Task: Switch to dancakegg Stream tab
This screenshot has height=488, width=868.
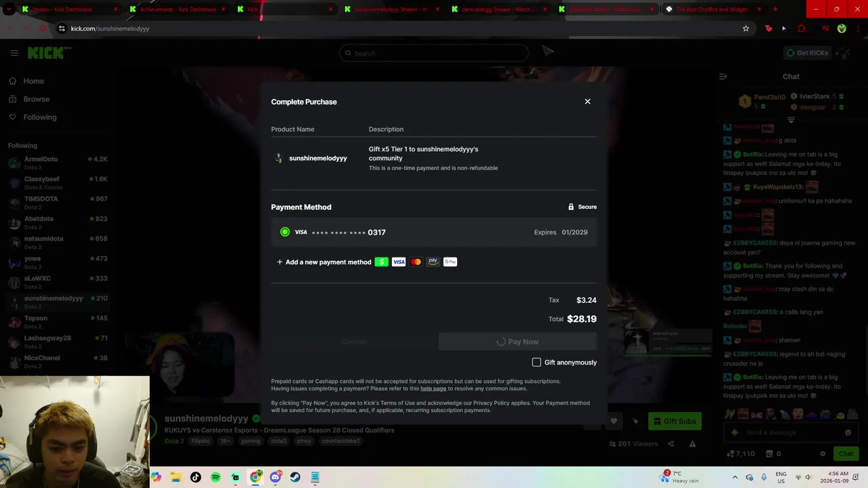Action: [x=498, y=9]
